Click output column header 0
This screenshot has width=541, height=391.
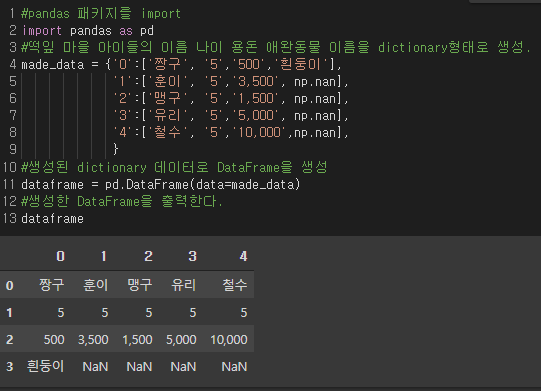tap(60, 256)
